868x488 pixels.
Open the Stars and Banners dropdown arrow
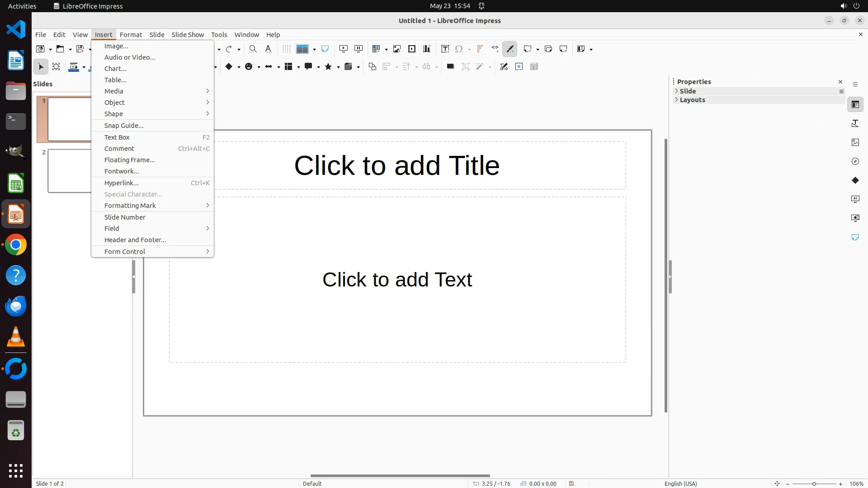click(x=338, y=67)
